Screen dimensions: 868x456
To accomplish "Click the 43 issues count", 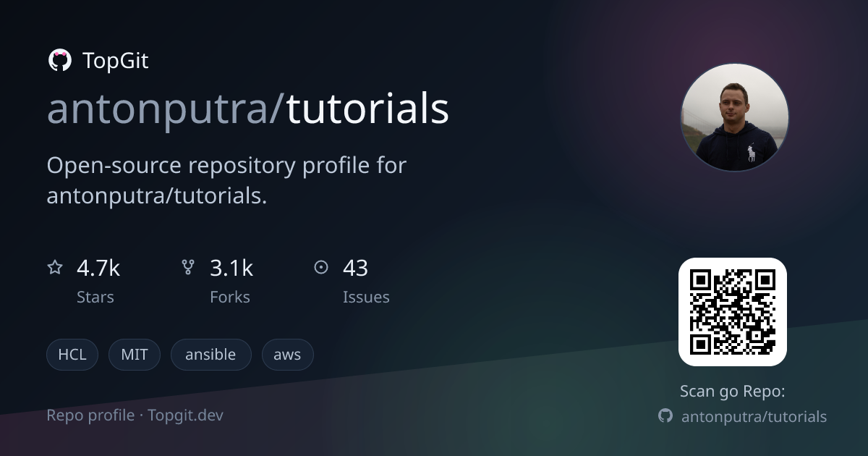I will click(355, 269).
